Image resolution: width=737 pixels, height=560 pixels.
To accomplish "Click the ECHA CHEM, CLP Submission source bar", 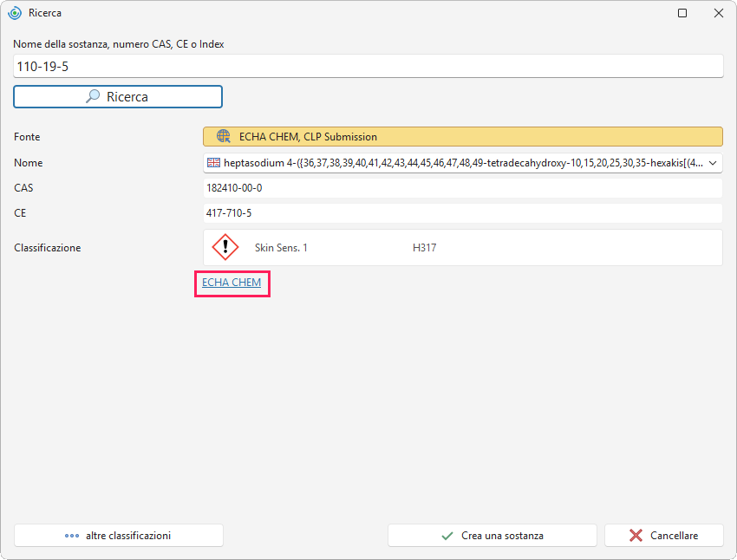I will pos(462,137).
